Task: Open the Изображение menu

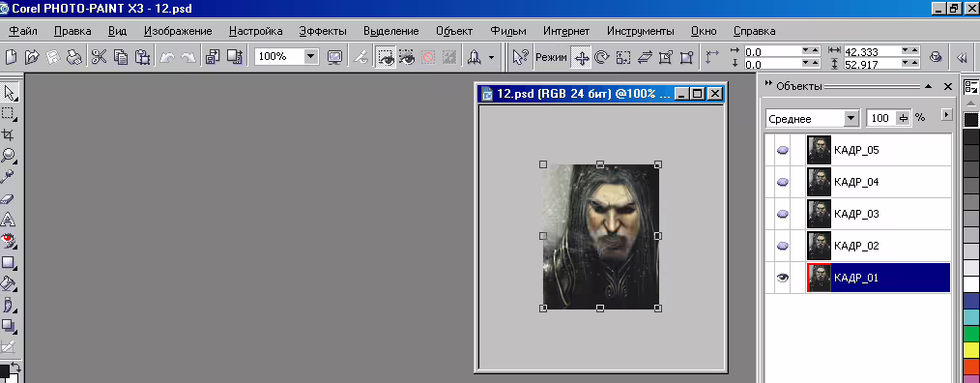Action: coord(178,31)
